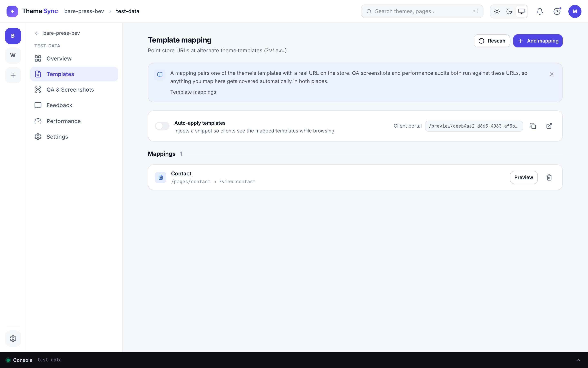Select workspace B in the rail
This screenshot has height=368, width=588.
13,36
